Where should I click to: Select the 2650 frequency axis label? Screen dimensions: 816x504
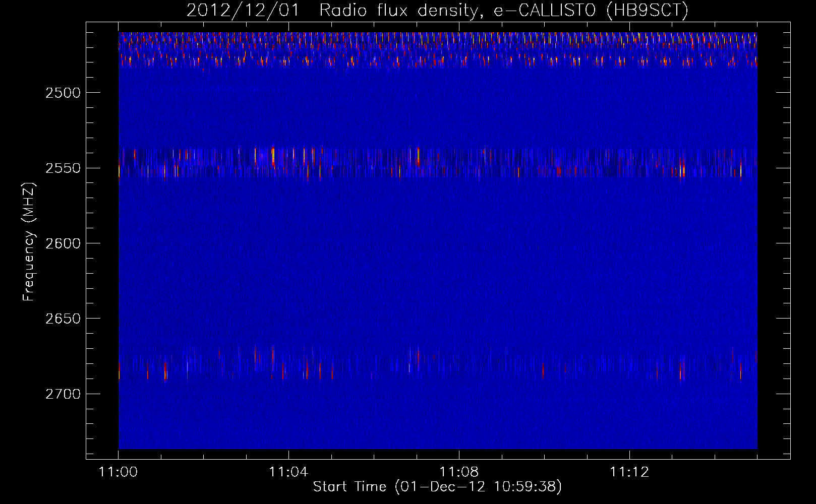click(63, 319)
